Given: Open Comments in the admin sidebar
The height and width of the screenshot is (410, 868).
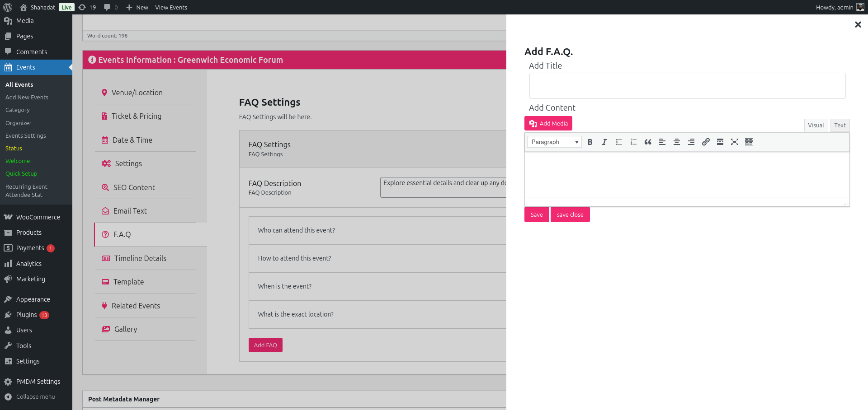Looking at the screenshot, I should [36, 52].
